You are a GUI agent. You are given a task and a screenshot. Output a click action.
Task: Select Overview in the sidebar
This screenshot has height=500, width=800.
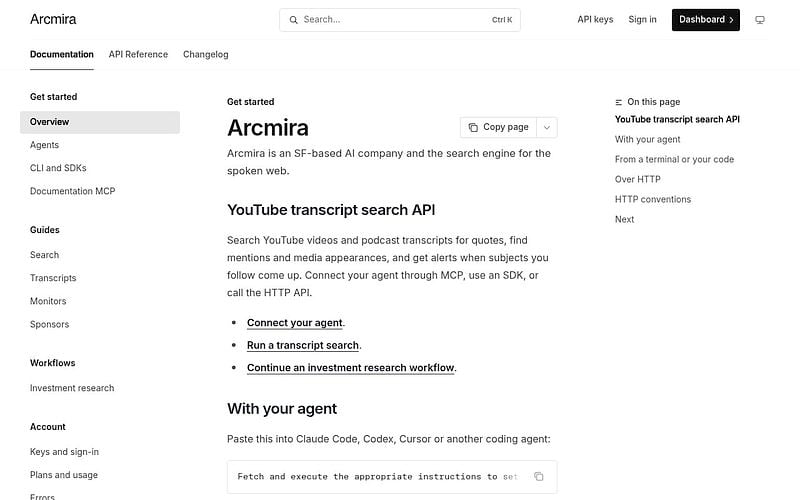coord(100,122)
